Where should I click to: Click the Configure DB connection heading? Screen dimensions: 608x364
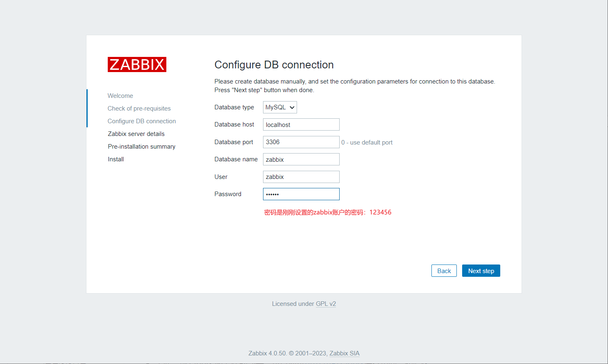274,65
